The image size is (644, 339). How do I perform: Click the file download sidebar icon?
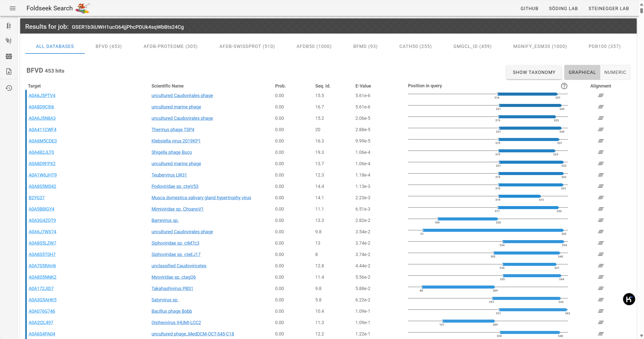[9, 71]
